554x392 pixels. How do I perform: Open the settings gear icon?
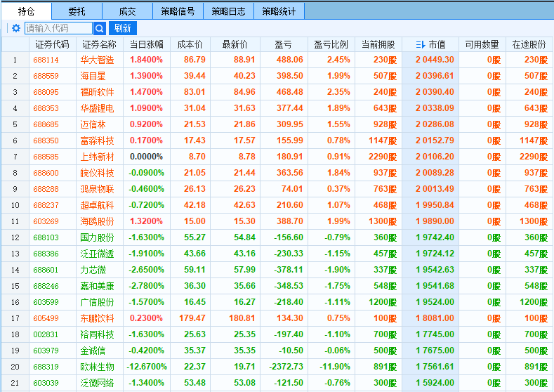coord(16,28)
